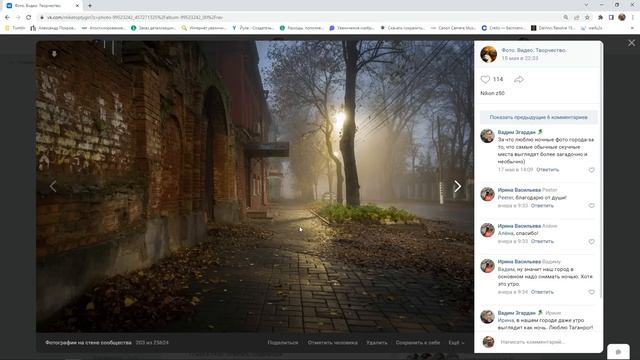Share the photo via the arrow icon
This screenshot has width=640, height=360.
tap(519, 79)
